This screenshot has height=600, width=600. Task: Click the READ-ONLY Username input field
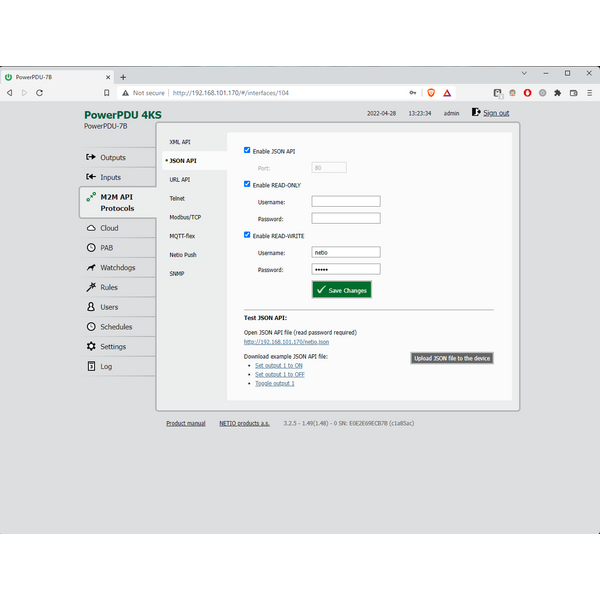pyautogui.click(x=345, y=201)
